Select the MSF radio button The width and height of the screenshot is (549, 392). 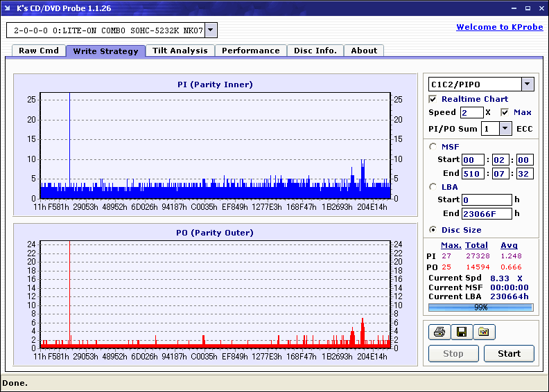(433, 147)
